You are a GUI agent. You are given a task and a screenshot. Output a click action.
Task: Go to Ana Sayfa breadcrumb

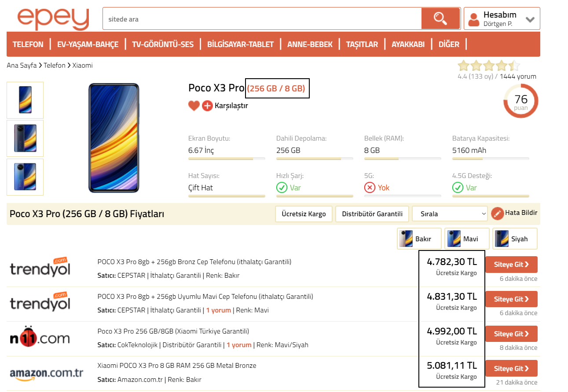tap(22, 65)
